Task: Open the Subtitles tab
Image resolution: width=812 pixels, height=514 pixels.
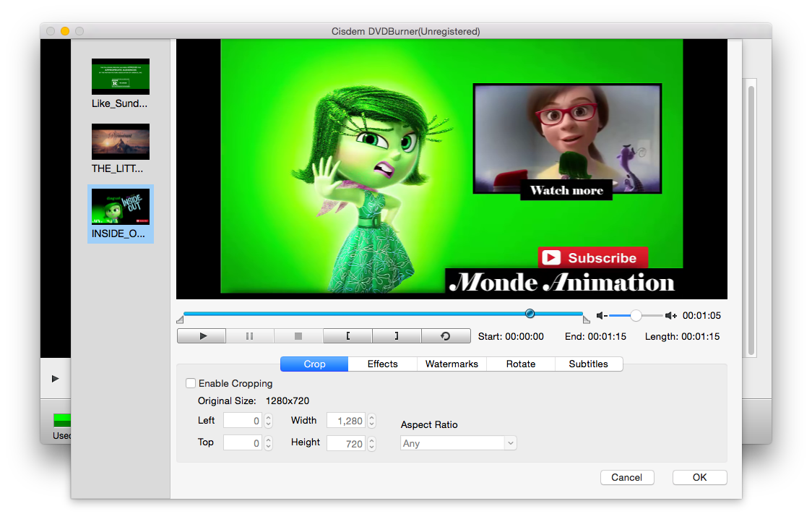Action: coord(588,364)
